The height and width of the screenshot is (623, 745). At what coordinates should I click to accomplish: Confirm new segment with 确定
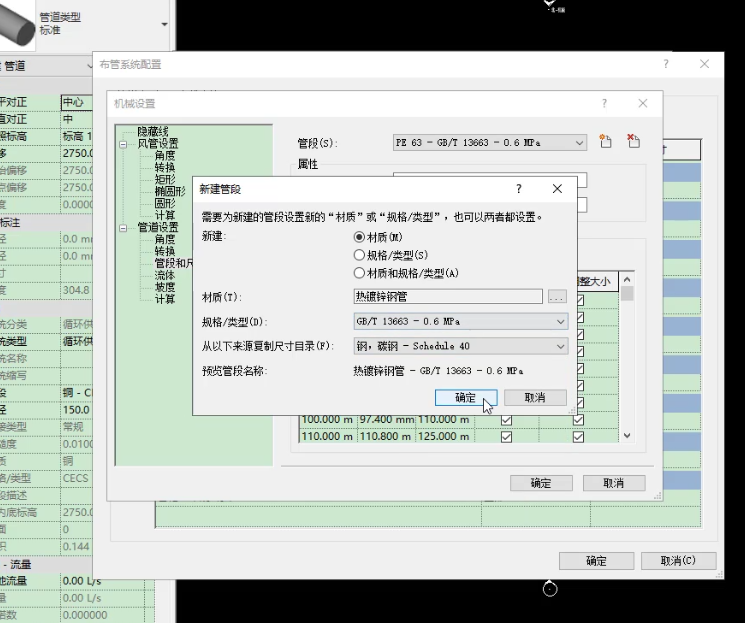pos(466,398)
